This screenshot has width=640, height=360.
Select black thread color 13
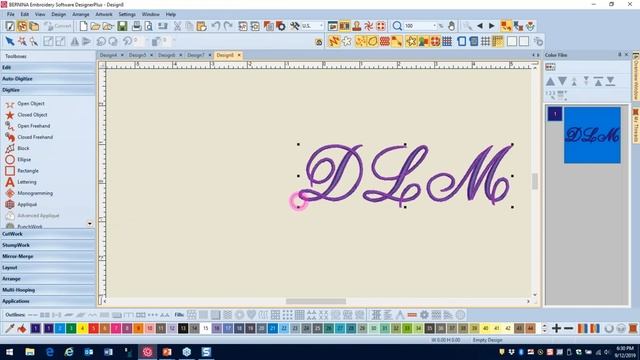(183, 328)
